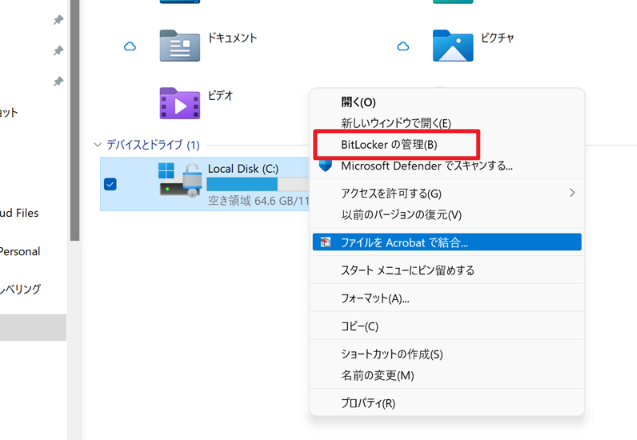637x440 pixels.
Task: Click the lowest pin icon in sidebar
Action: pos(58,82)
